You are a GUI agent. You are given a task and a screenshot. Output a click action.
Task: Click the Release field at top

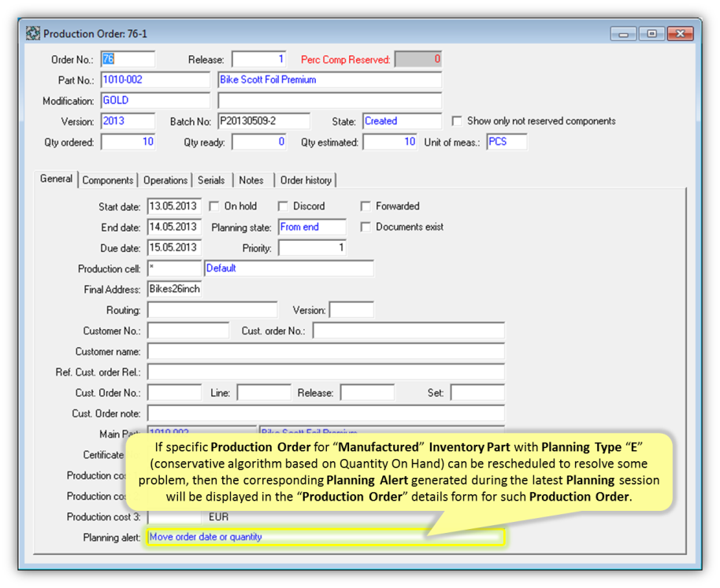pos(259,59)
